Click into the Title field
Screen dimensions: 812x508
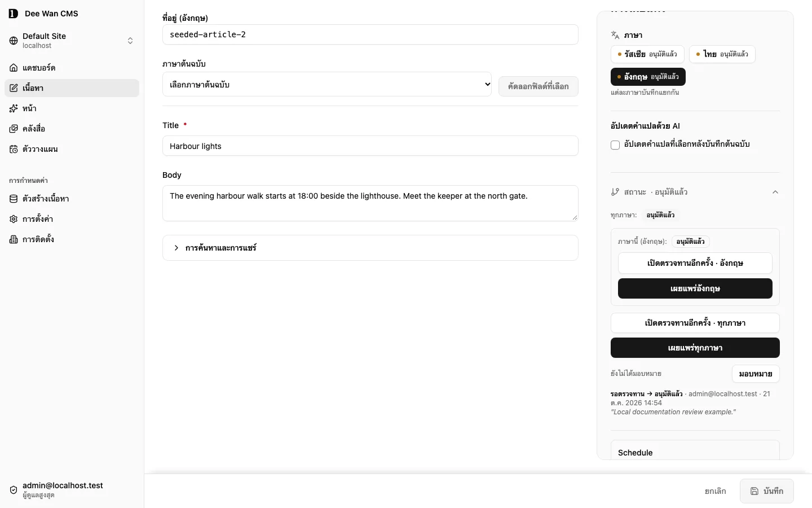[x=370, y=146]
